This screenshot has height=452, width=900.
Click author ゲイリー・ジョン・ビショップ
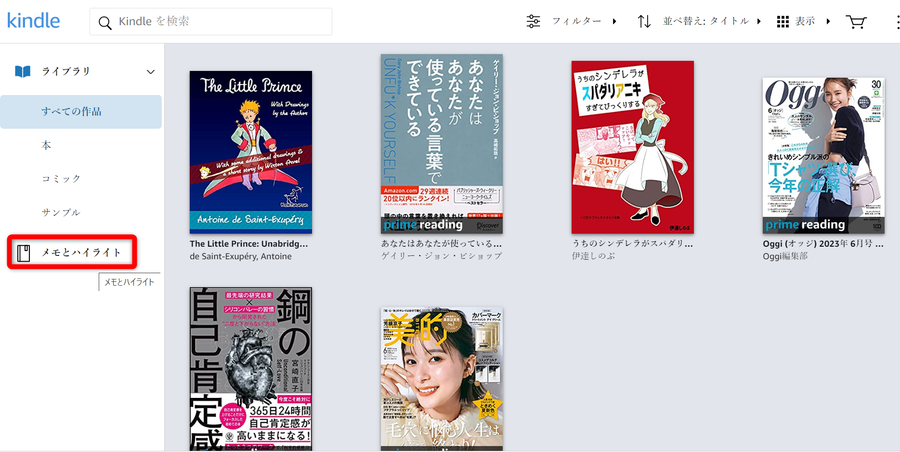441,256
